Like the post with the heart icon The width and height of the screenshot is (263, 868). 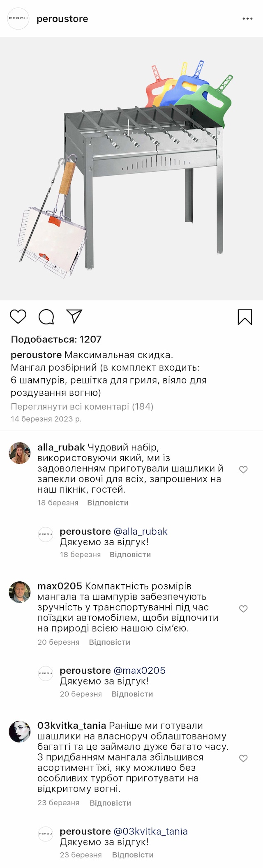pos(18,317)
